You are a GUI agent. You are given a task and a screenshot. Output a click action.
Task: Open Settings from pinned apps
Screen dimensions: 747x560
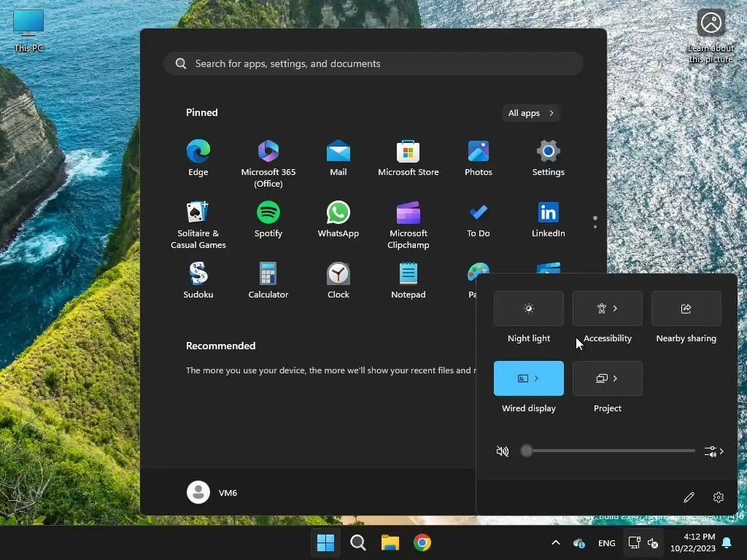[549, 158]
